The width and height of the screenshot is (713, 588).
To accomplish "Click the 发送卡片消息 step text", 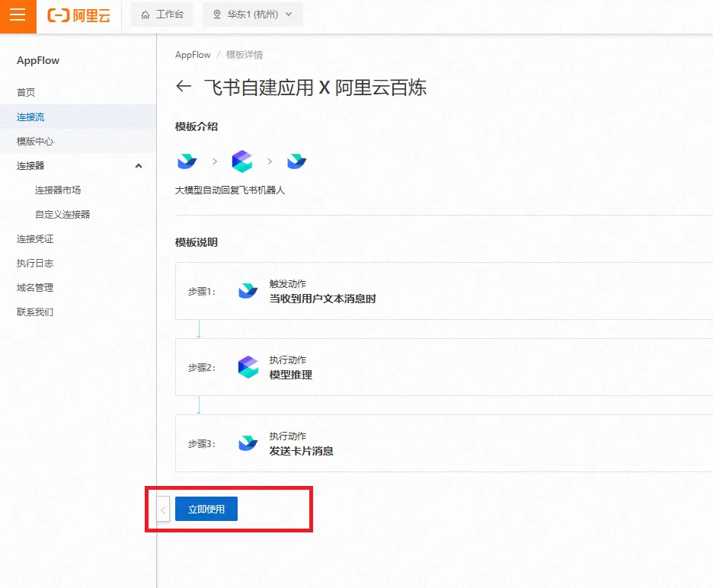I will pyautogui.click(x=302, y=451).
